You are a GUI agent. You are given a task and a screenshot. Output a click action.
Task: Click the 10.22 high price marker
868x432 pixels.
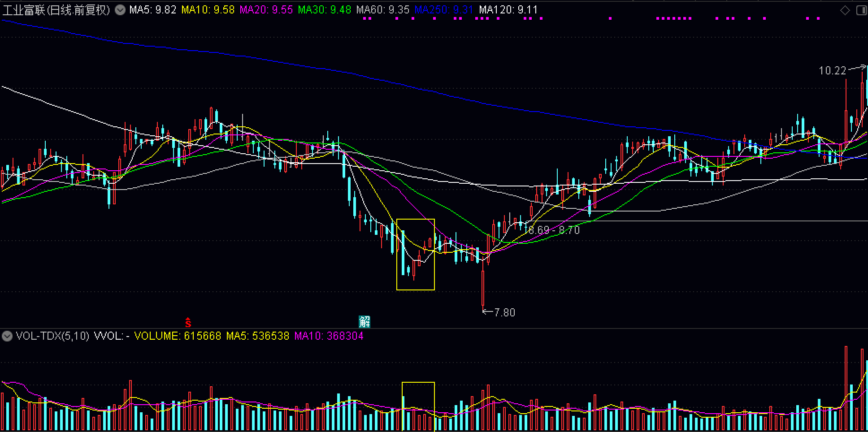click(832, 70)
